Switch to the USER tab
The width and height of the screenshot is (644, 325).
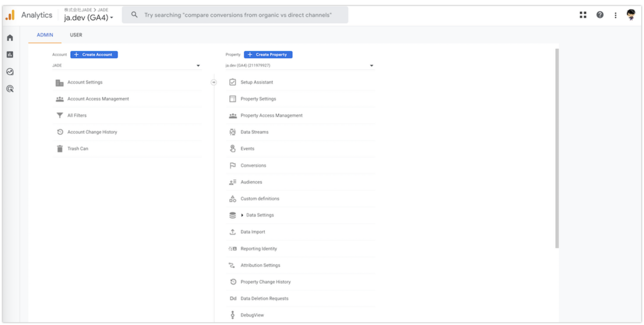tap(76, 35)
